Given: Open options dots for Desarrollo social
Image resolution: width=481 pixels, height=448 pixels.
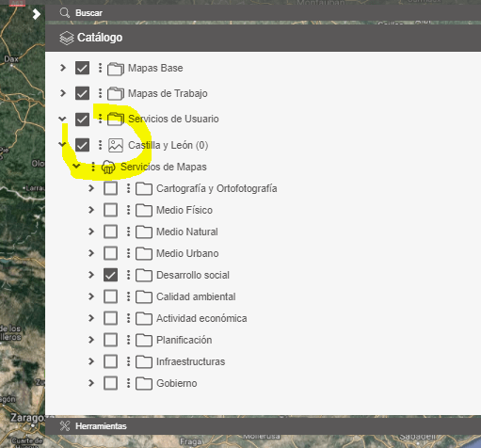Looking at the screenshot, I should point(128,275).
